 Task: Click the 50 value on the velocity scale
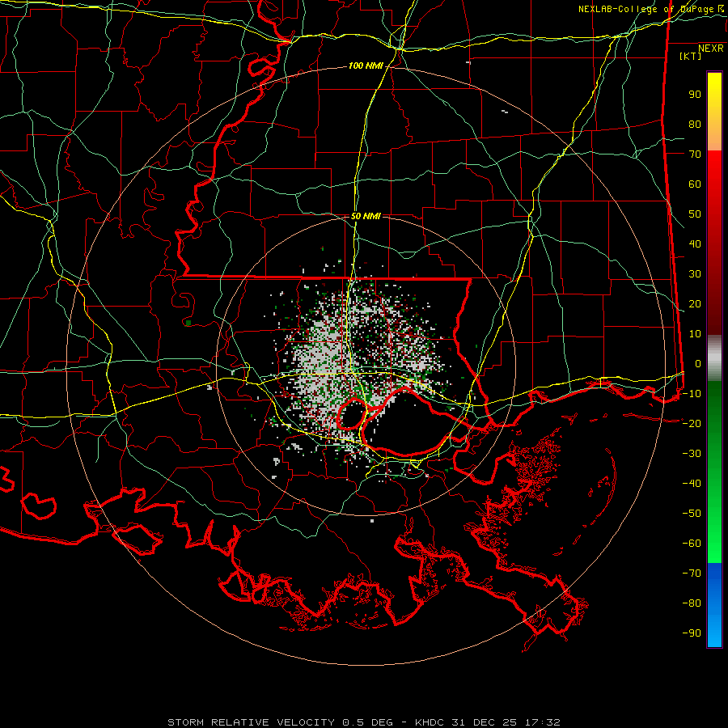pos(695,214)
